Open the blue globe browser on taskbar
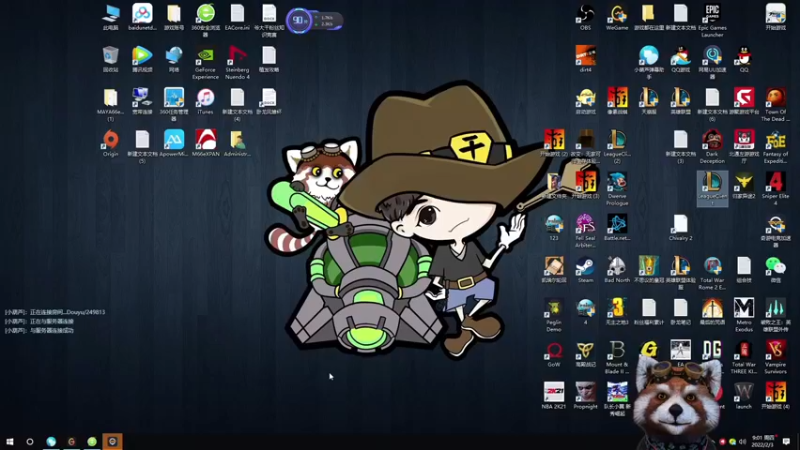Viewport: 800px width, 450px height. [51, 441]
